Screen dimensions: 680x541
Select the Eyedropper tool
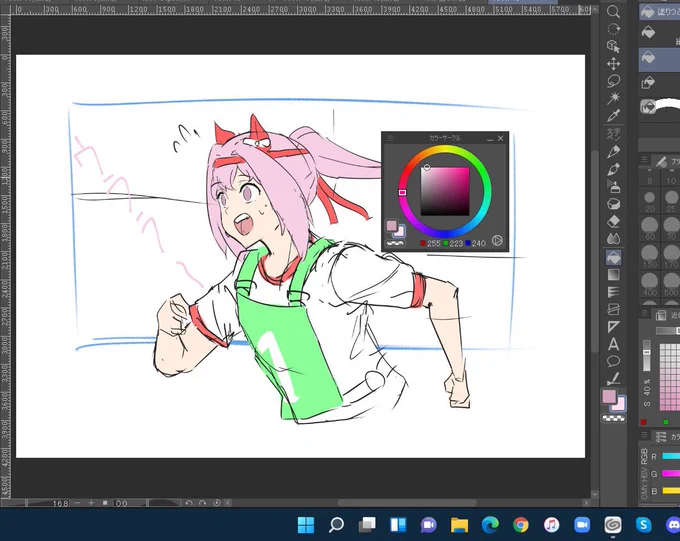(x=613, y=116)
